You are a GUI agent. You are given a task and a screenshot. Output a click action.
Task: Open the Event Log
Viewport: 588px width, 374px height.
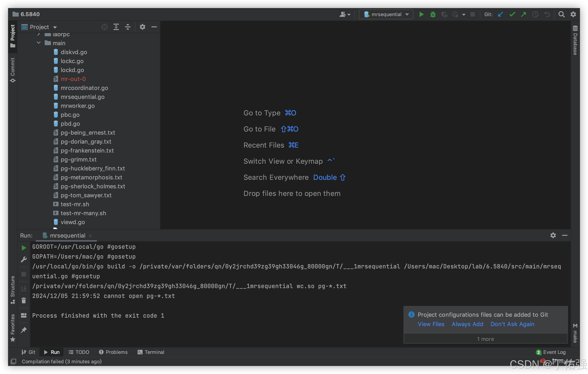tap(551, 352)
